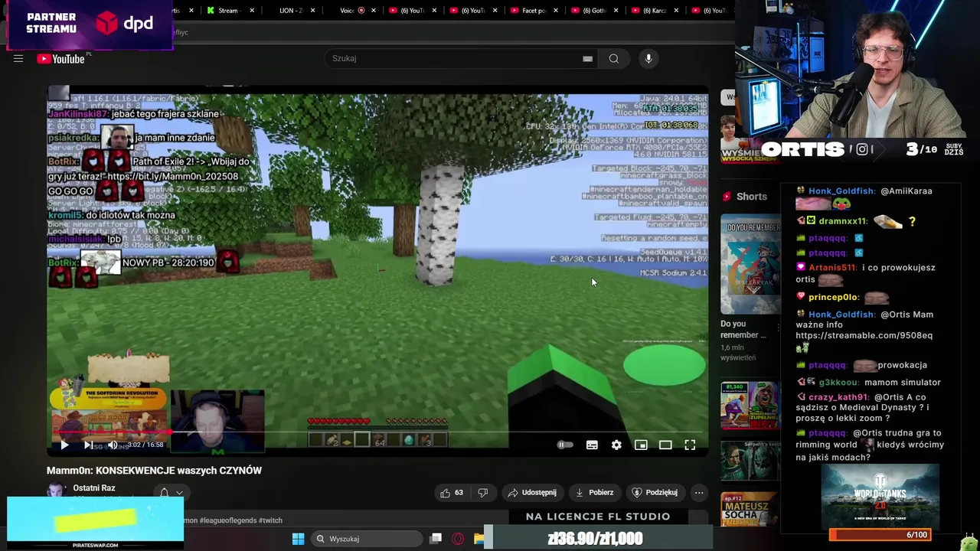Mute the video volume speaker
This screenshot has width=980, height=551.
tap(113, 445)
